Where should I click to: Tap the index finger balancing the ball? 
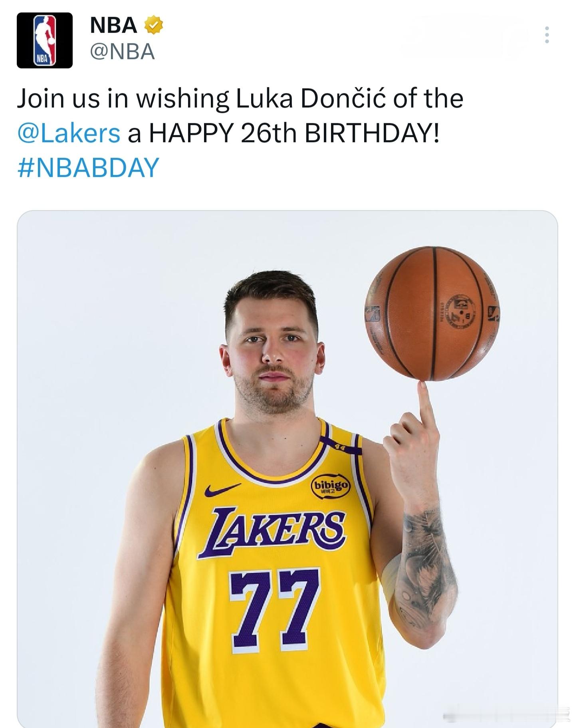425,403
